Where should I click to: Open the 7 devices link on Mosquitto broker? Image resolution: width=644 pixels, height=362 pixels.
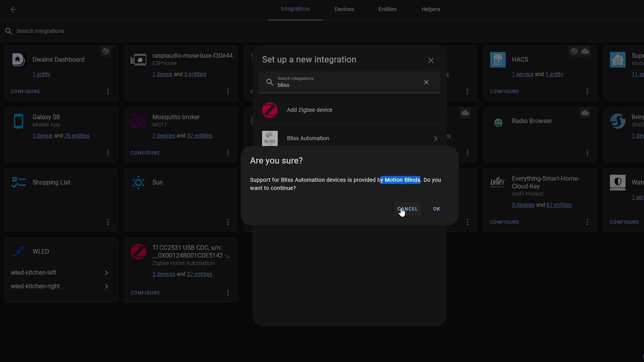(164, 136)
